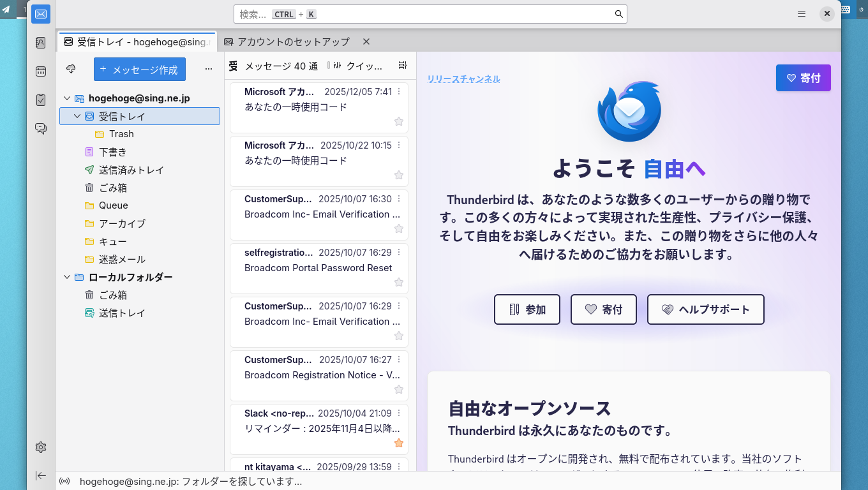Screen dimensions: 868x490
Task: Open the Address Book icon in the sidebar
Action: (41, 43)
